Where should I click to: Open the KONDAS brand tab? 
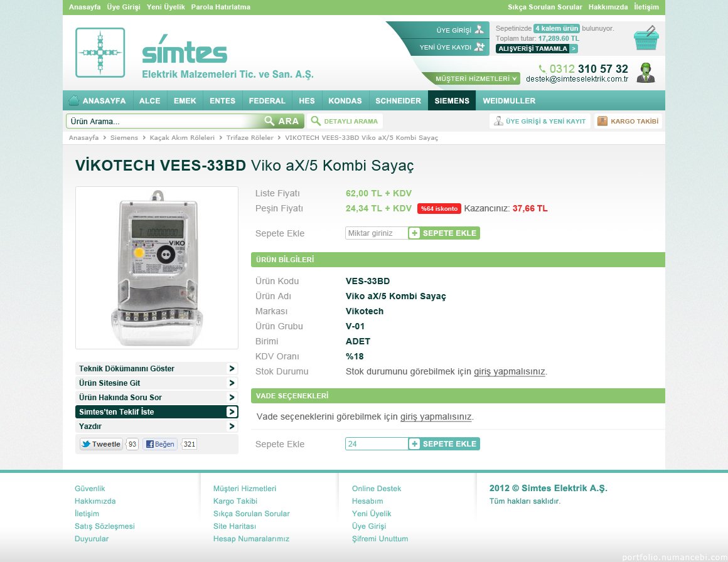[345, 101]
